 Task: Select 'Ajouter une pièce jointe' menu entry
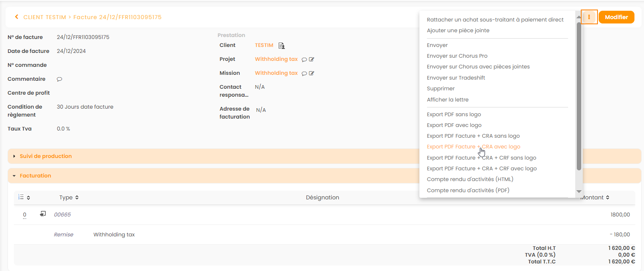[x=458, y=31]
